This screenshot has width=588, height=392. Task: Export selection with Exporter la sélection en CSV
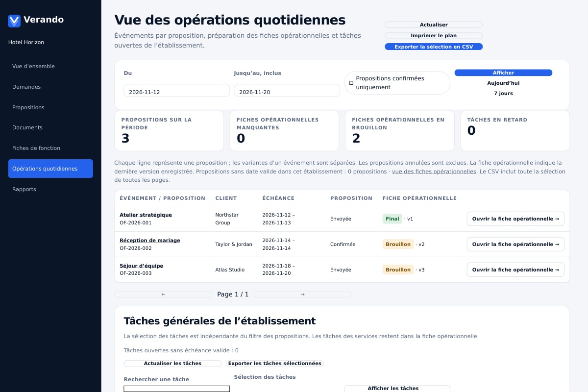coord(434,47)
